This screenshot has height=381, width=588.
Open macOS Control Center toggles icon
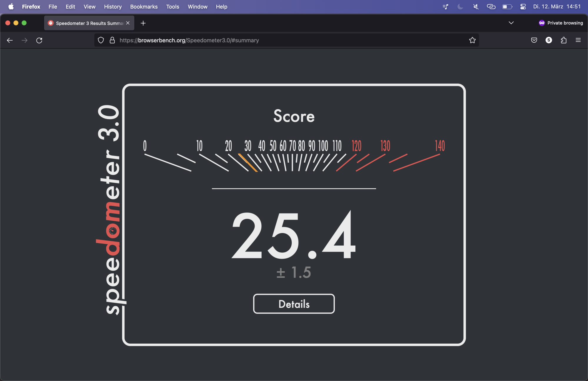pyautogui.click(x=523, y=6)
